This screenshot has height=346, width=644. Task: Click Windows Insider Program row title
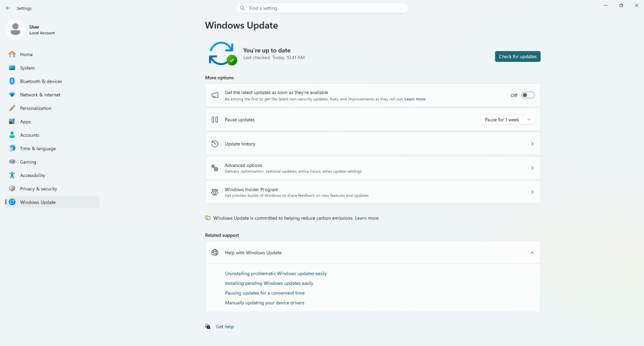[x=251, y=190]
